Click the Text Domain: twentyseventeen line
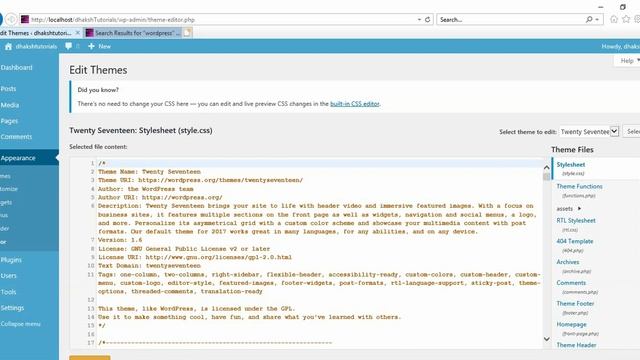 click(x=149, y=266)
